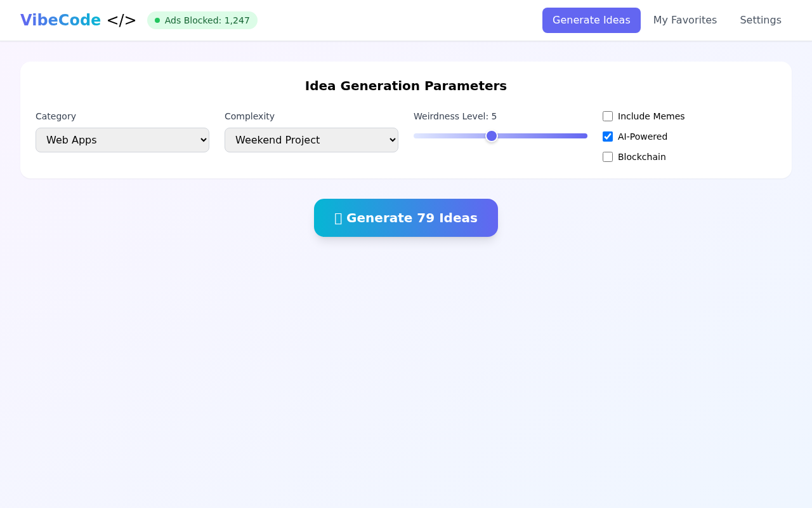
Task: Adjust the Weirdness Level slider handle
Action: click(x=491, y=136)
